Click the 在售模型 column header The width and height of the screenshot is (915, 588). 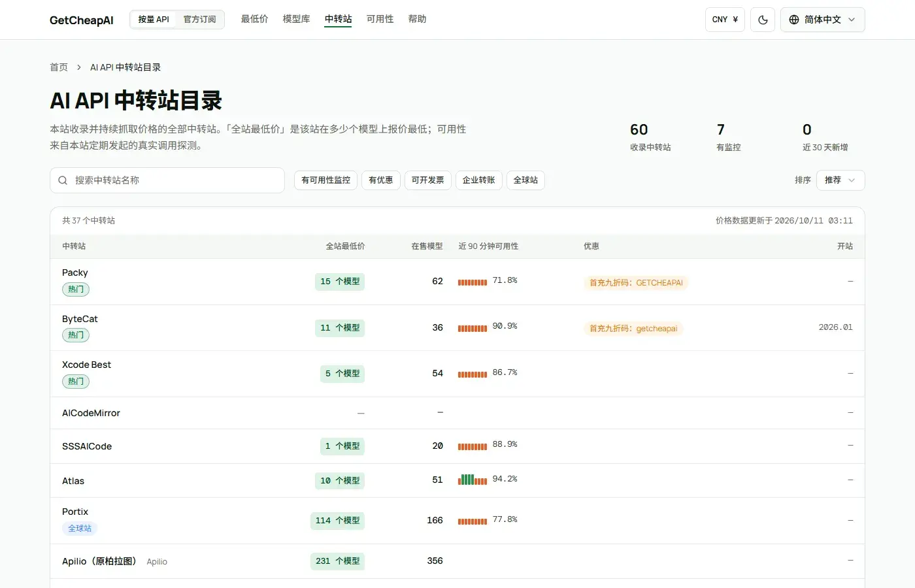[427, 246]
